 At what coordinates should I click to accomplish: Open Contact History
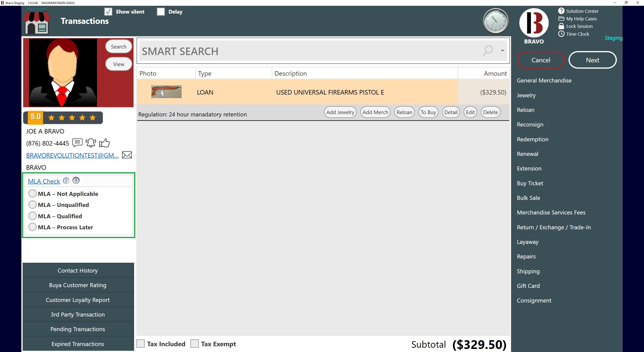78,270
